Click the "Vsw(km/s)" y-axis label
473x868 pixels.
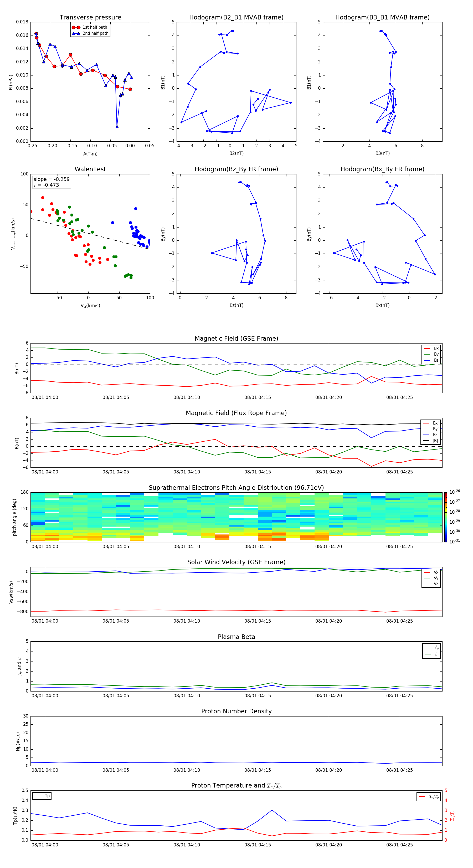click(x=11, y=592)
